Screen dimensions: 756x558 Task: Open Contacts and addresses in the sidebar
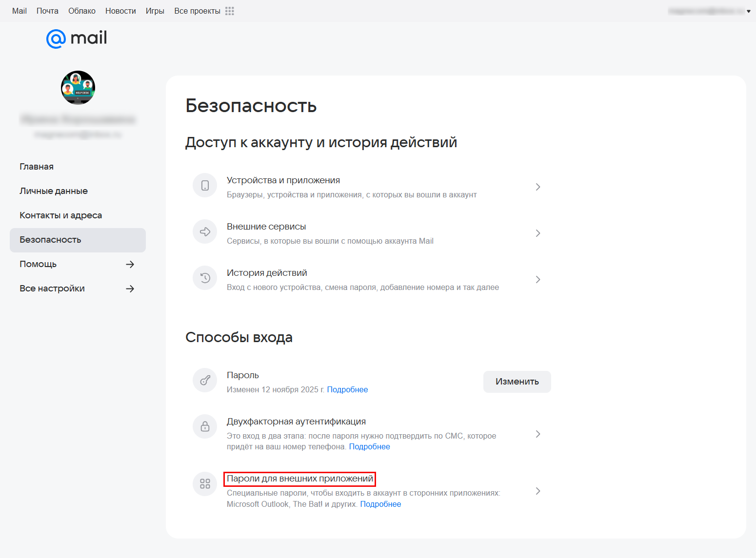pos(60,215)
